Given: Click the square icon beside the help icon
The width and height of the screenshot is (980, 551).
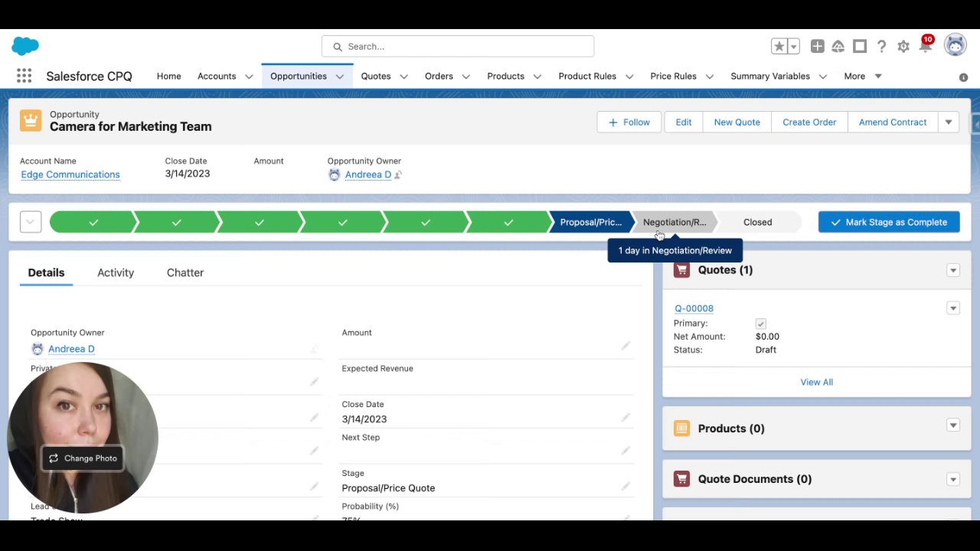Looking at the screenshot, I should tap(860, 47).
